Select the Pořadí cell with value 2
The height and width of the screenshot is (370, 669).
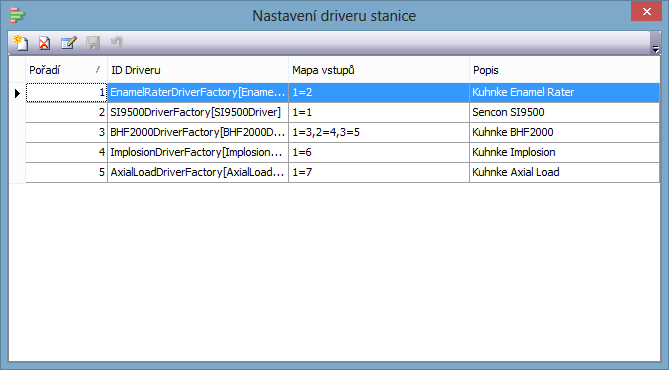click(67, 113)
